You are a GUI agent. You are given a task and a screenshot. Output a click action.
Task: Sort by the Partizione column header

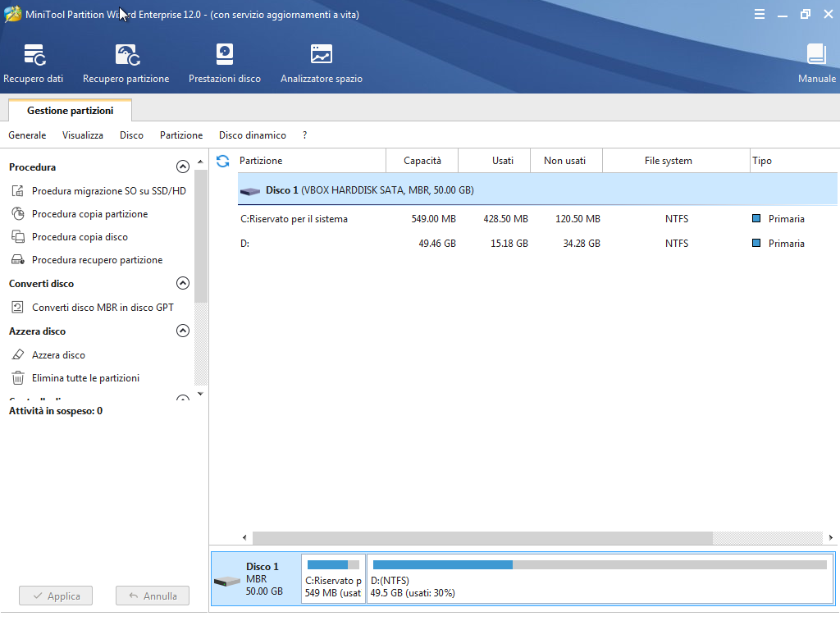point(311,161)
